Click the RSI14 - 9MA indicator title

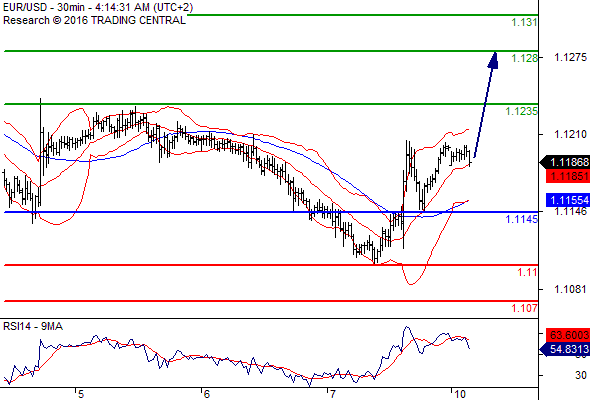33,327
